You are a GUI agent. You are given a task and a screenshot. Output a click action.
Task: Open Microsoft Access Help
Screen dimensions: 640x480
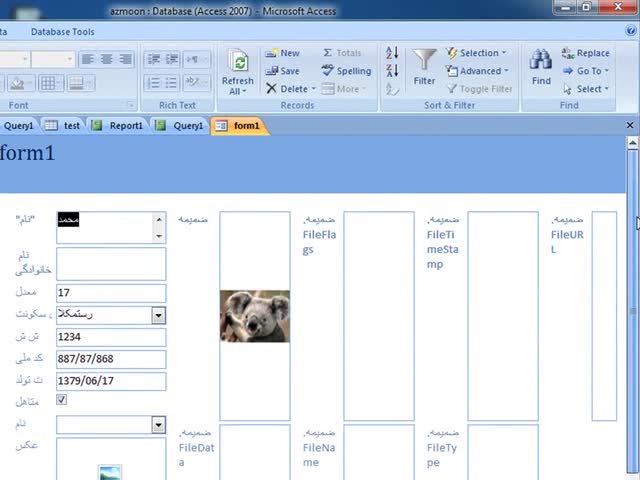click(631, 31)
